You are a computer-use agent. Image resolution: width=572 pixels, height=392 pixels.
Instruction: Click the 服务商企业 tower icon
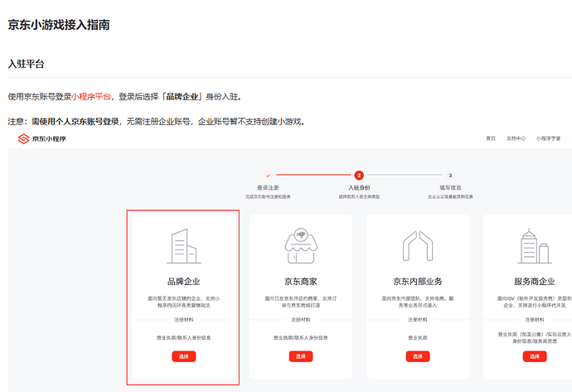pos(535,246)
